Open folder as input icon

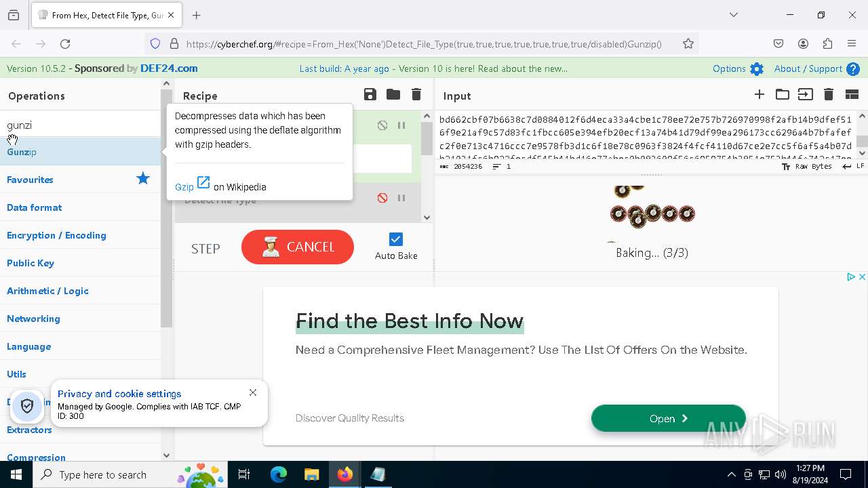point(783,95)
